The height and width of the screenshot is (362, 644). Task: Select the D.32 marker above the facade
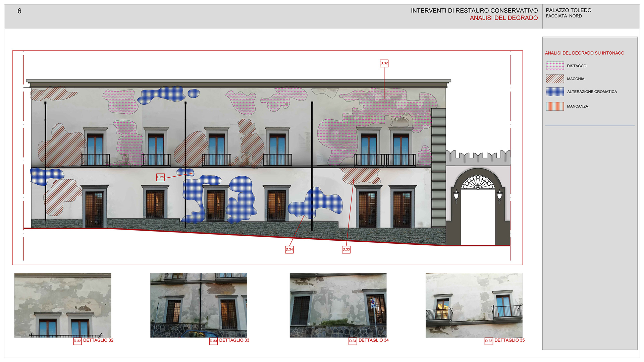tap(384, 63)
